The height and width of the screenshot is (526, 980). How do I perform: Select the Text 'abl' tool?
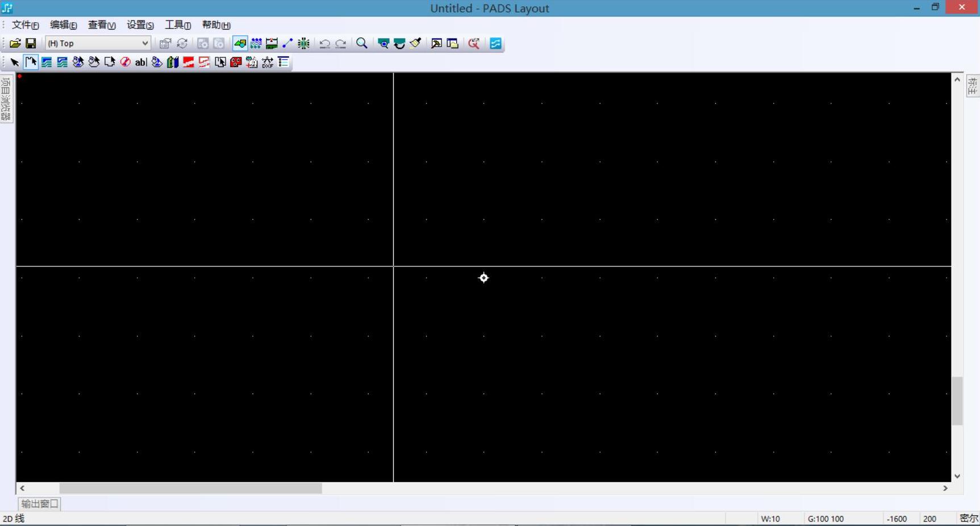coord(141,62)
